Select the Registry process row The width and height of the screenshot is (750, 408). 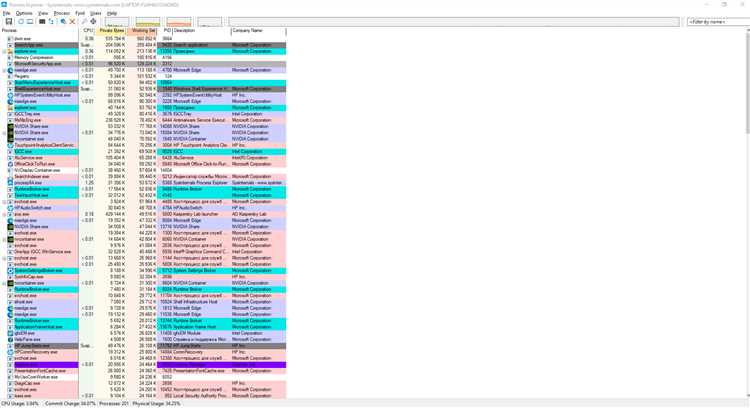(143, 76)
